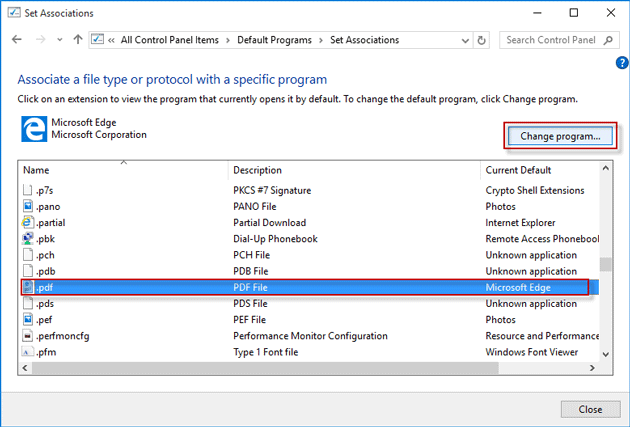This screenshot has height=427, width=630.
Task: Expand the breadcrumb overflow chevrons
Action: pos(111,40)
